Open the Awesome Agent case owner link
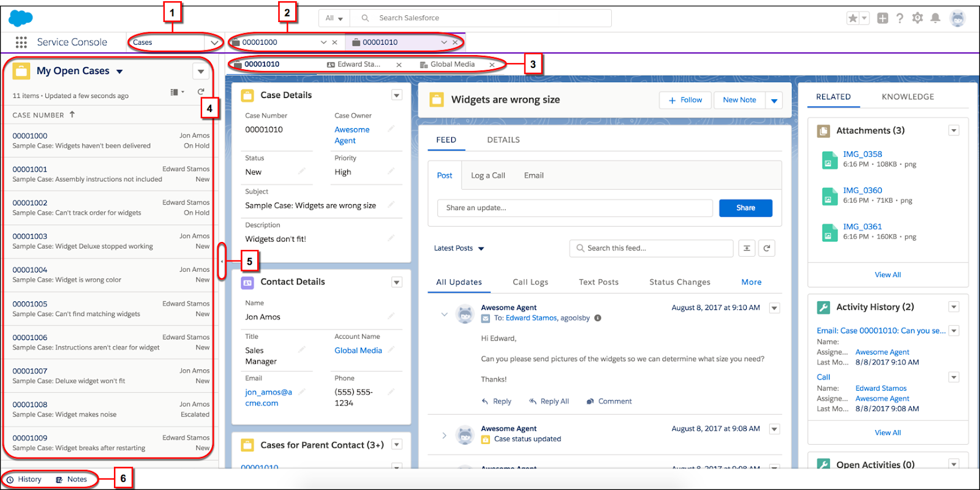This screenshot has height=490, width=980. click(352, 135)
